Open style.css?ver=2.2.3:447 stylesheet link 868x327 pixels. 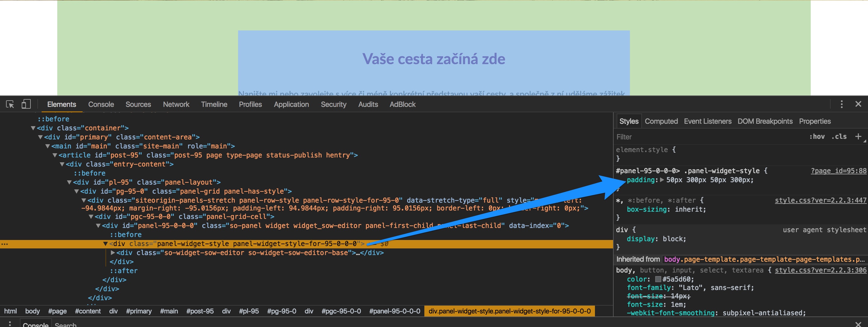coord(820,200)
